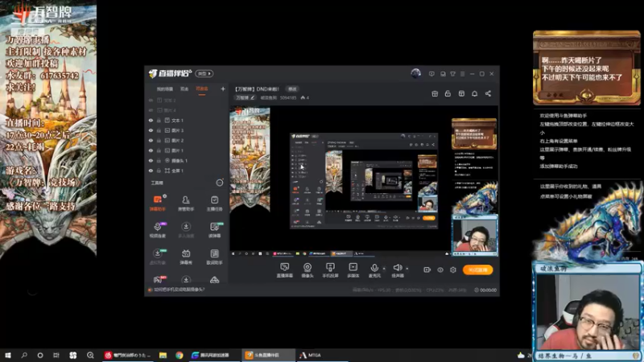Image resolution: width=644 pixels, height=362 pixels.
Task: Open Windows taskbar search
Action: (x=24, y=355)
